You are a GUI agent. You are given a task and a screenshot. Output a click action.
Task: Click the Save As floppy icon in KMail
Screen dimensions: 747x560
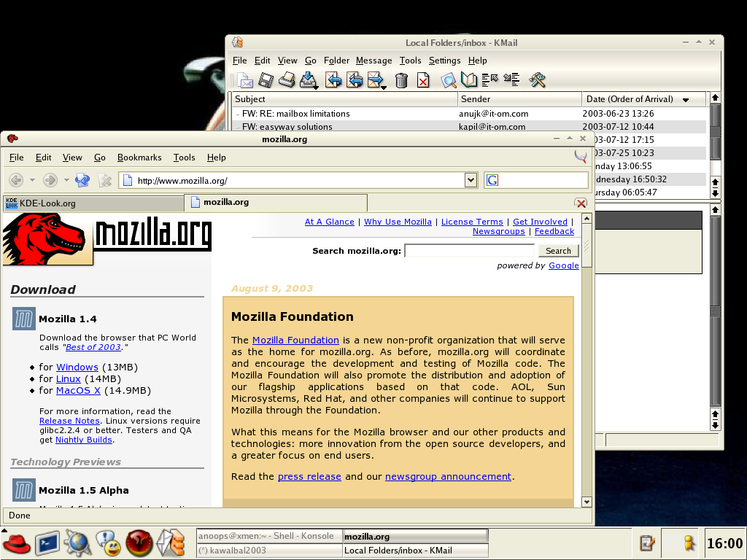[266, 80]
